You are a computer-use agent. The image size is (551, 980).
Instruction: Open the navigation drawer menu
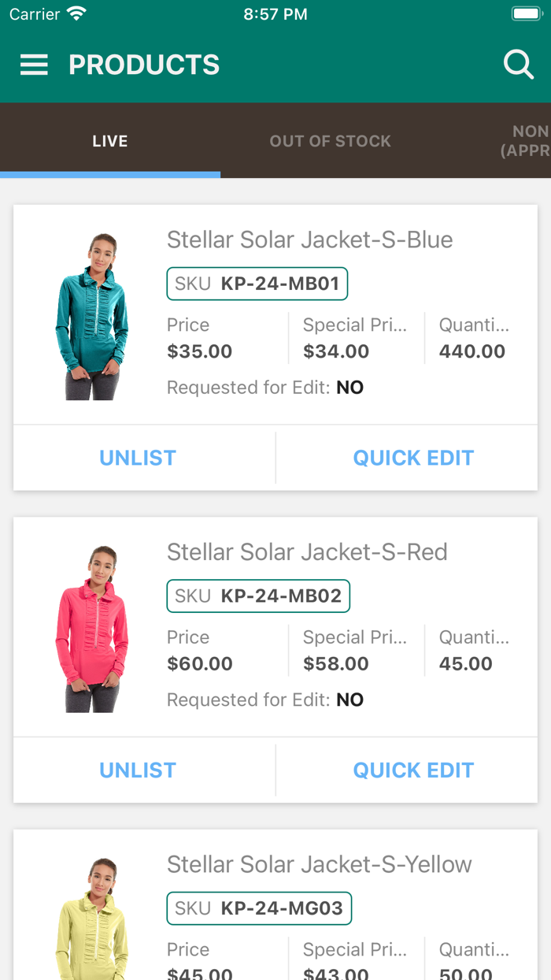(33, 65)
